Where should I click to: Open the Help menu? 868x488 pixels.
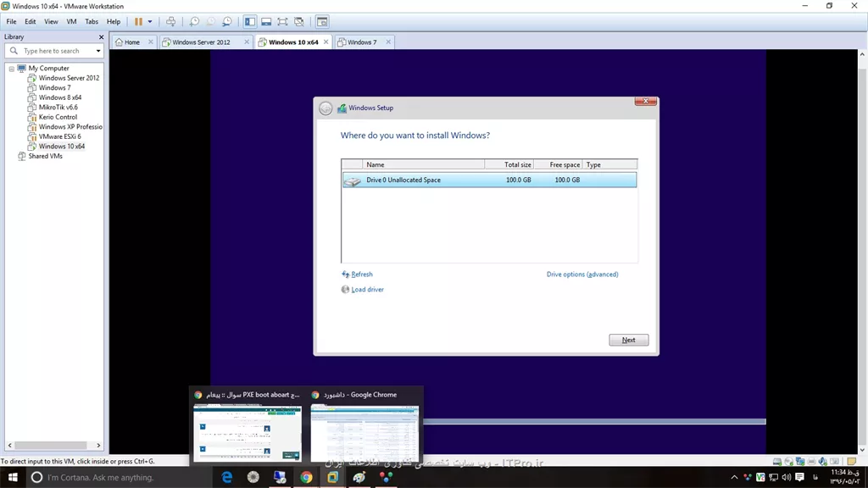pos(114,21)
